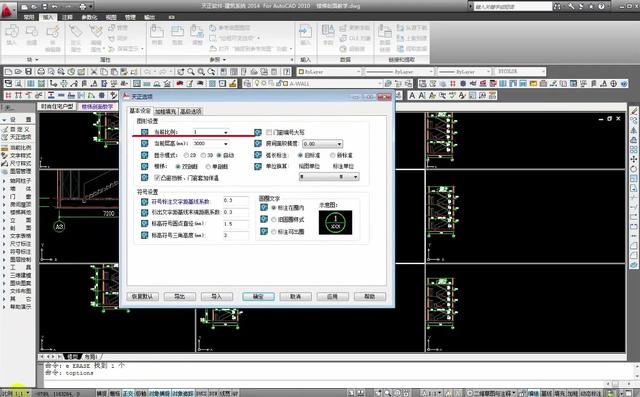Image resolution: width=640 pixels, height=397 pixels.
Task: Select the 自动 display mode radio button
Action: pos(220,155)
